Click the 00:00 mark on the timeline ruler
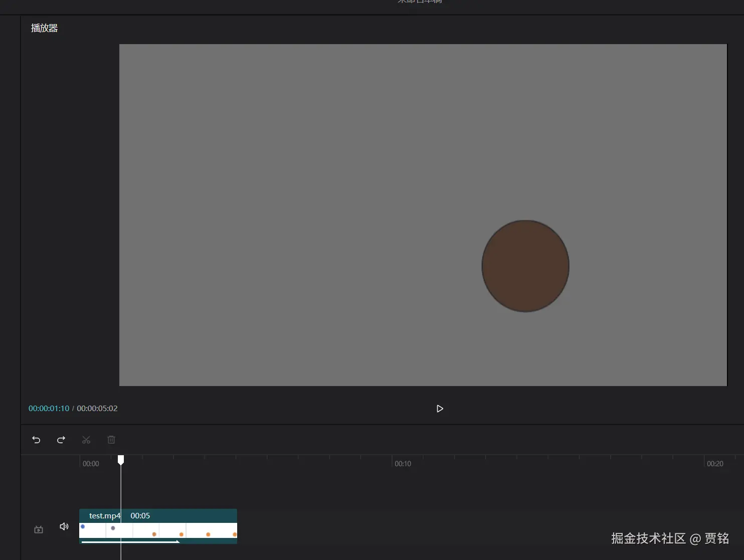Image resolution: width=744 pixels, height=560 pixels. click(x=91, y=464)
